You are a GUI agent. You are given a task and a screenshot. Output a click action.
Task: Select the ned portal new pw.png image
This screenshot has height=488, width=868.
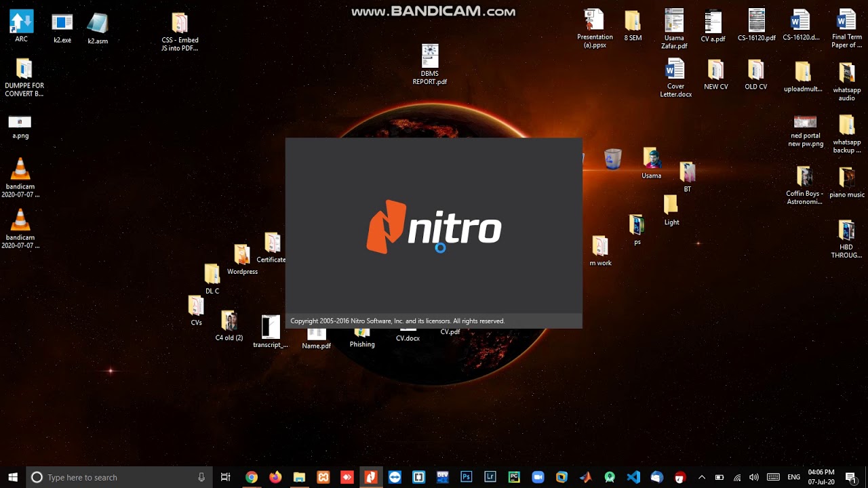pos(806,131)
